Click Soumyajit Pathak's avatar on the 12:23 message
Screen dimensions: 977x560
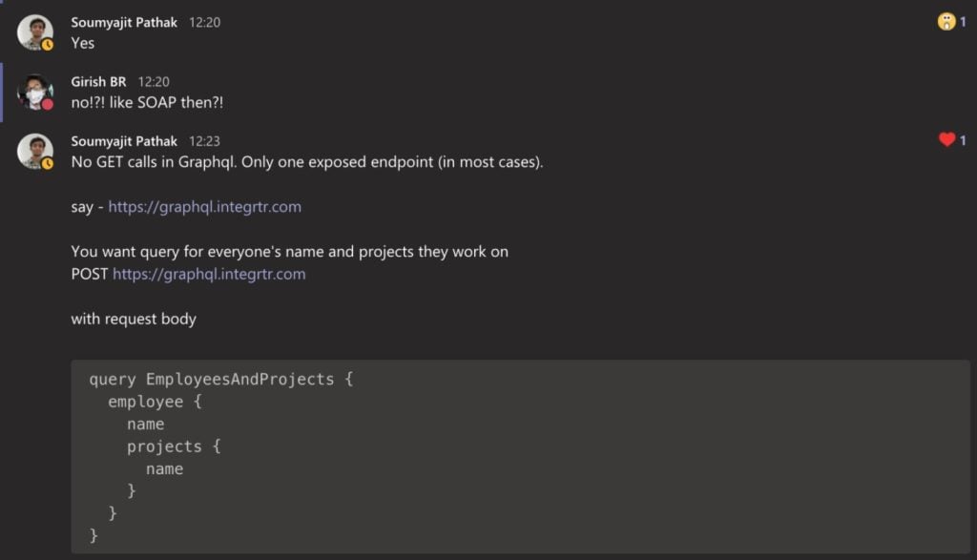35,151
